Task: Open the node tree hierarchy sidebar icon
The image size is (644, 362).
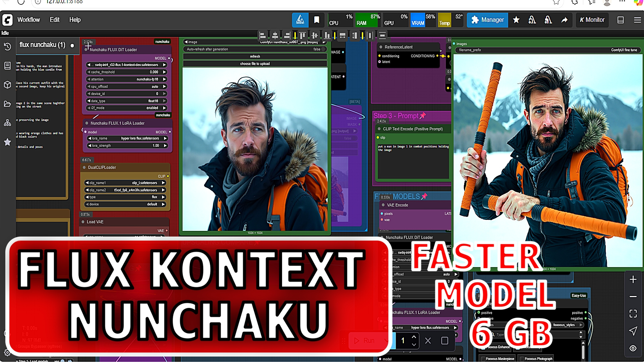Action: (x=7, y=123)
